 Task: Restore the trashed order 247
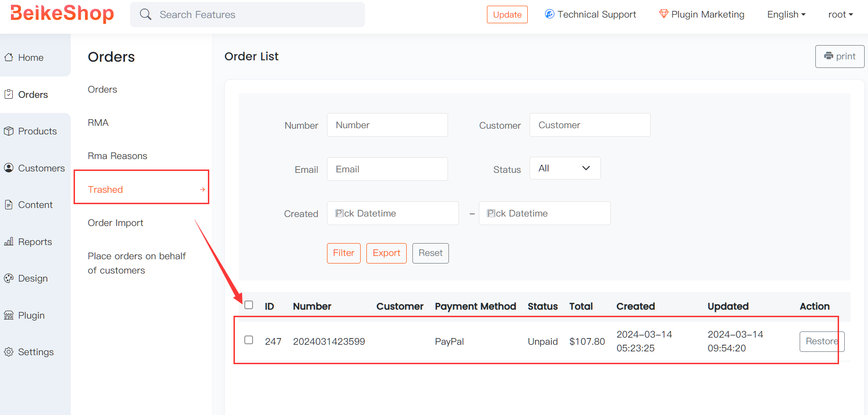pos(821,341)
